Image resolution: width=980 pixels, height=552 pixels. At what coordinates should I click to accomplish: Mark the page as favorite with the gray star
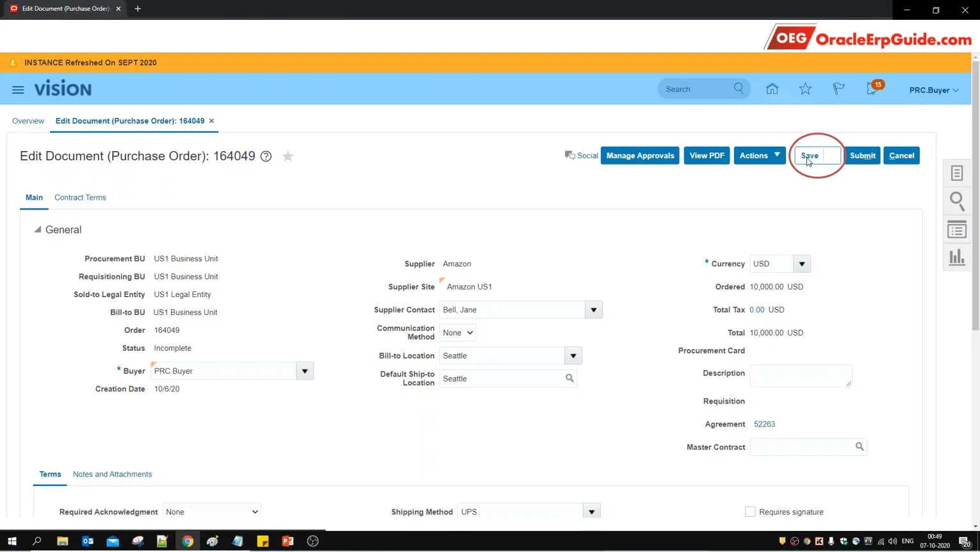tap(288, 156)
